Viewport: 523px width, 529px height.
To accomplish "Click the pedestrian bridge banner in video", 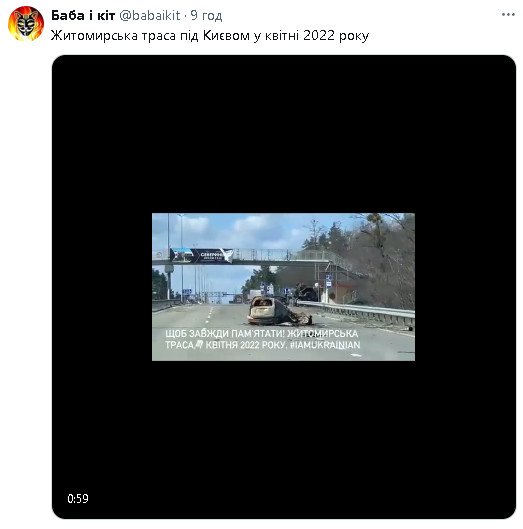I will point(201,255).
